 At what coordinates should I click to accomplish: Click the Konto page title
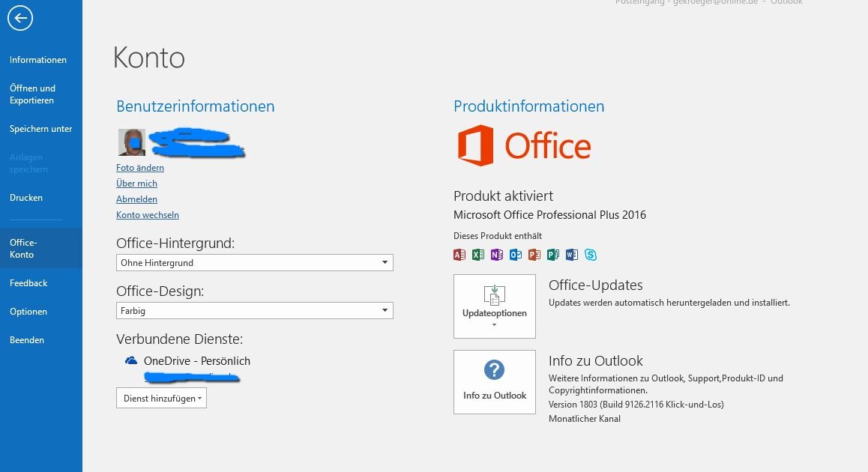149,58
